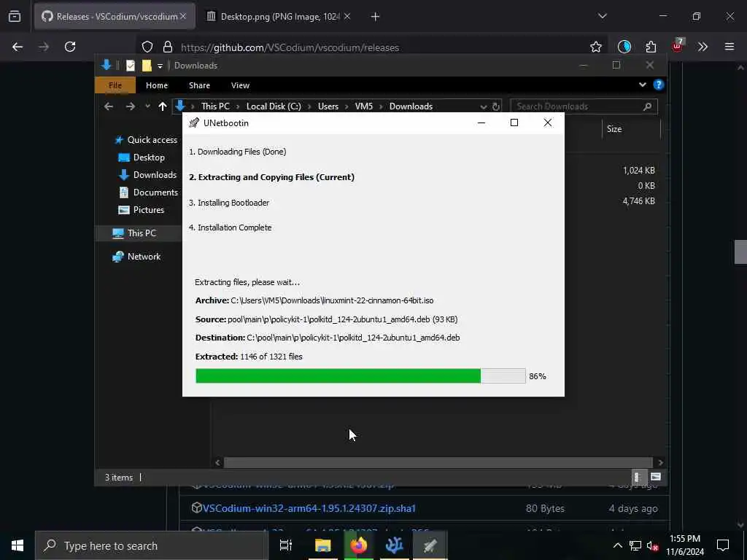747x560 pixels.
Task: Open the Windows Start menu
Action: pyautogui.click(x=18, y=545)
